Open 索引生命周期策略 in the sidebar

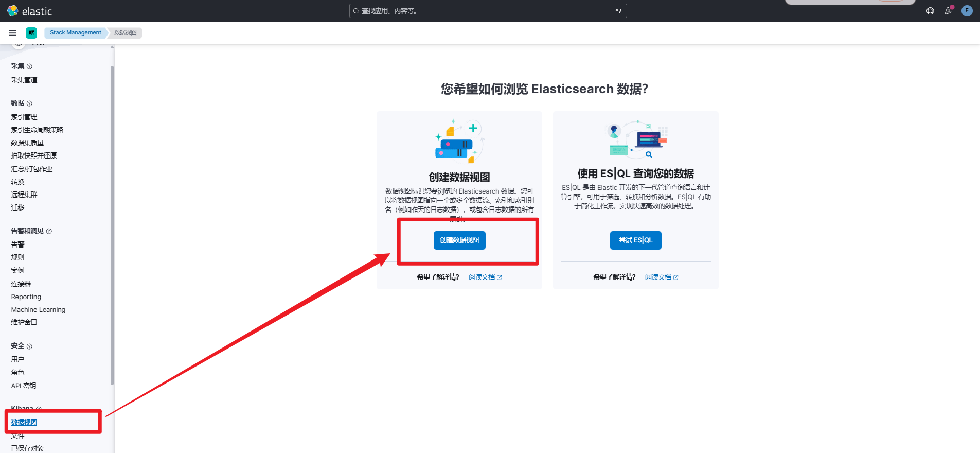click(x=37, y=130)
